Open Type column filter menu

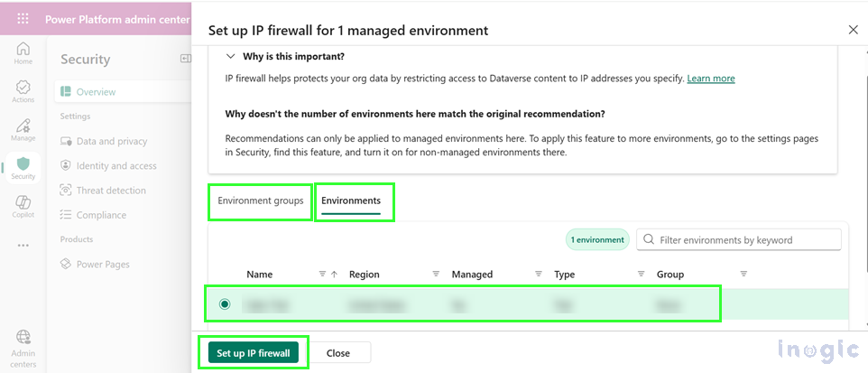tap(641, 274)
